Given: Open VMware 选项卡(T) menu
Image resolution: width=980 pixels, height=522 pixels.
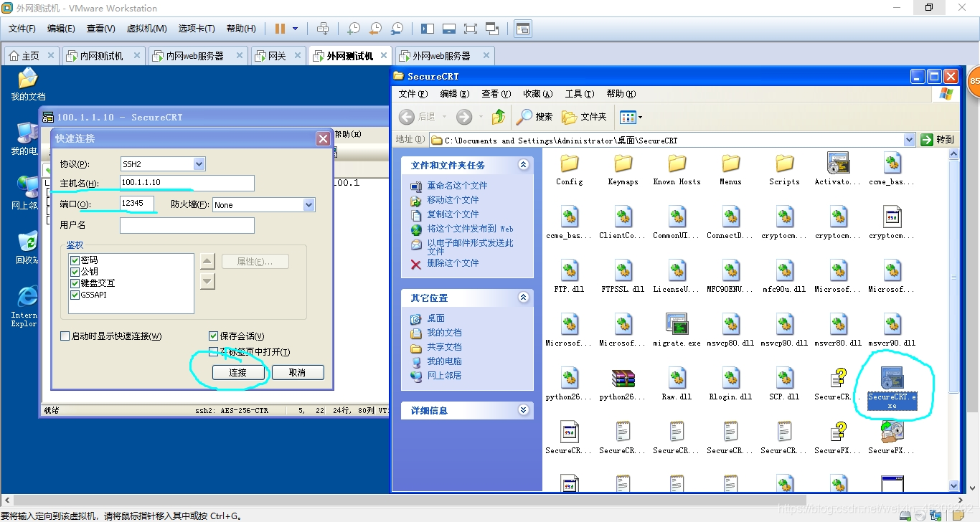Looking at the screenshot, I should 197,29.
